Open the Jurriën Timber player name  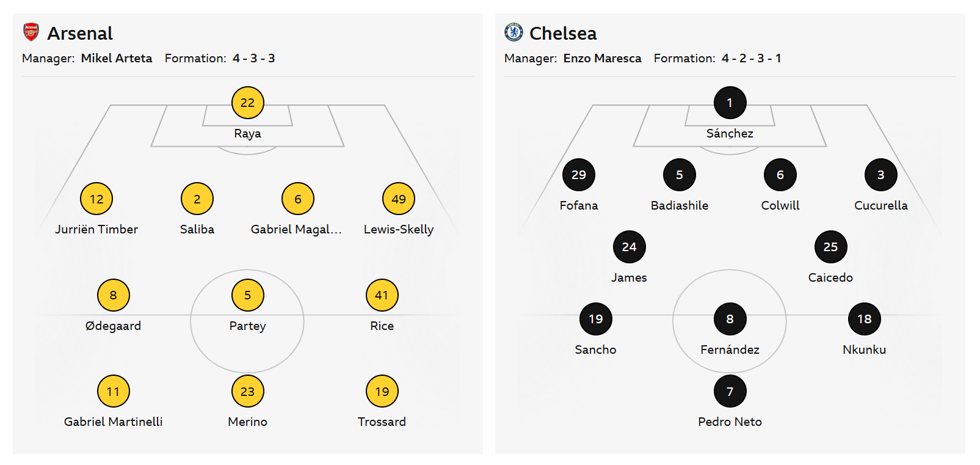click(x=96, y=229)
